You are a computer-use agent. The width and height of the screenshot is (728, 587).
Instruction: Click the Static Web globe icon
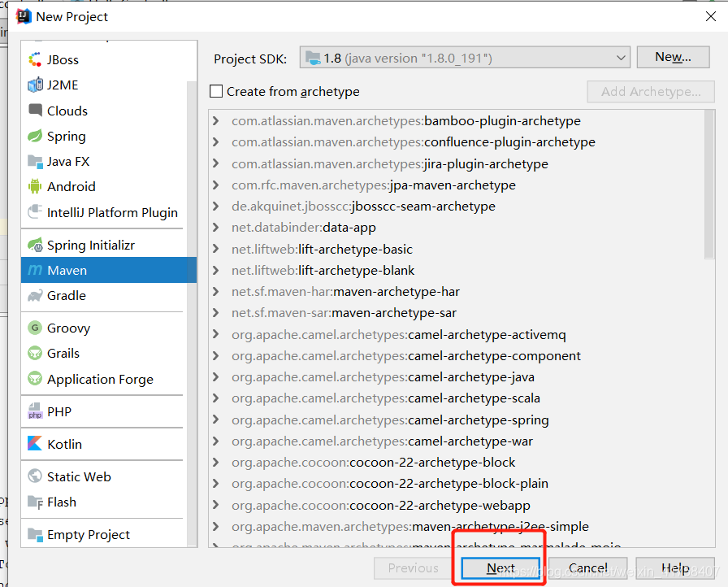[35, 476]
